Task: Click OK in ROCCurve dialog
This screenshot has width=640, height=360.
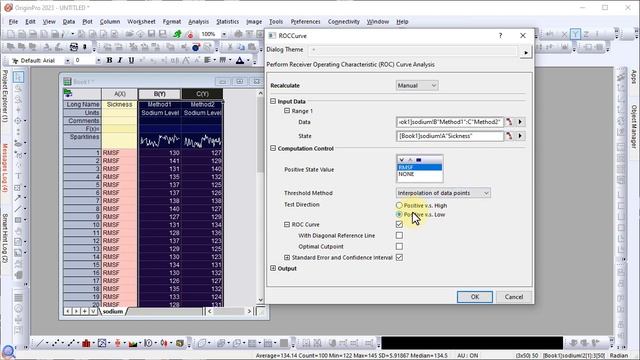Action: click(475, 297)
